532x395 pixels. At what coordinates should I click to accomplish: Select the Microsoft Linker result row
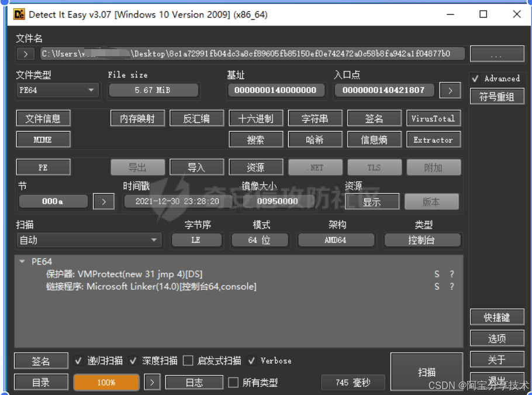[239, 287]
